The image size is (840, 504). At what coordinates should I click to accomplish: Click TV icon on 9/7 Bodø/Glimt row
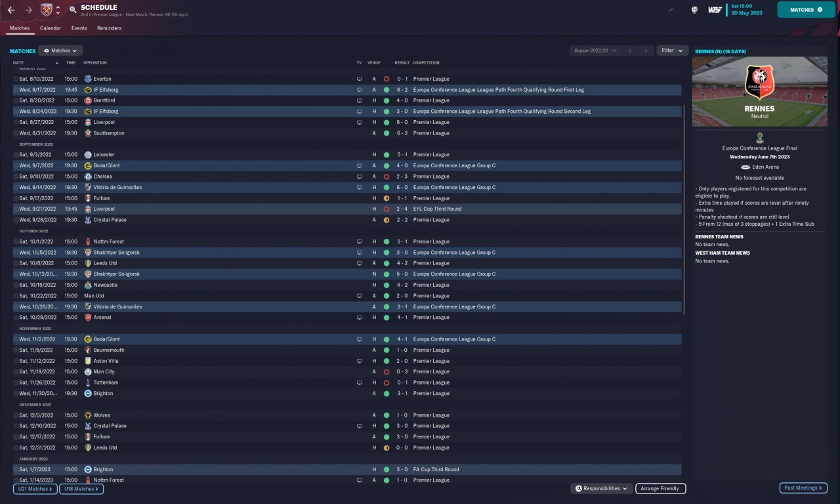point(359,165)
